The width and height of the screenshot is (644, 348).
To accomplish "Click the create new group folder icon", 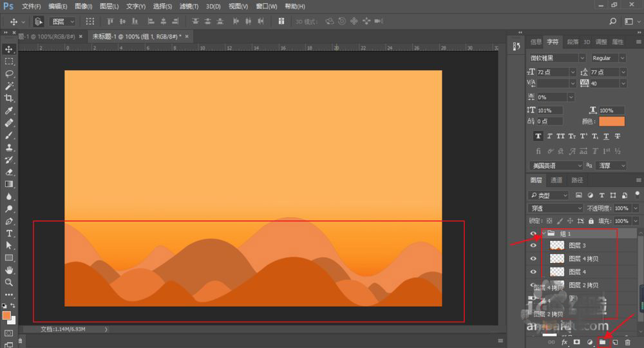I will [603, 342].
